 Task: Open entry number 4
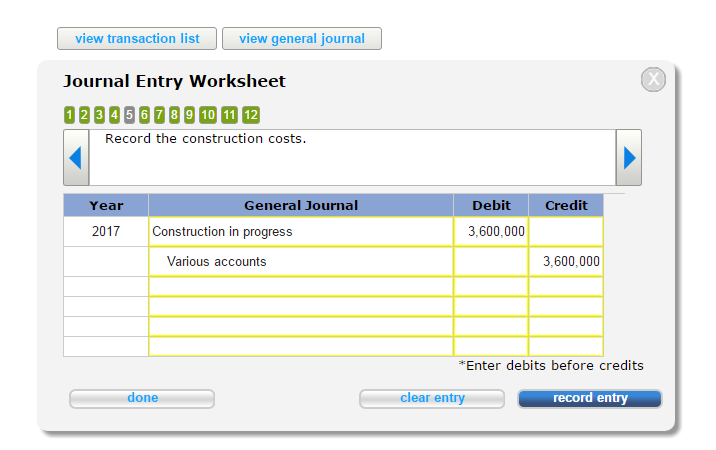coord(114,115)
